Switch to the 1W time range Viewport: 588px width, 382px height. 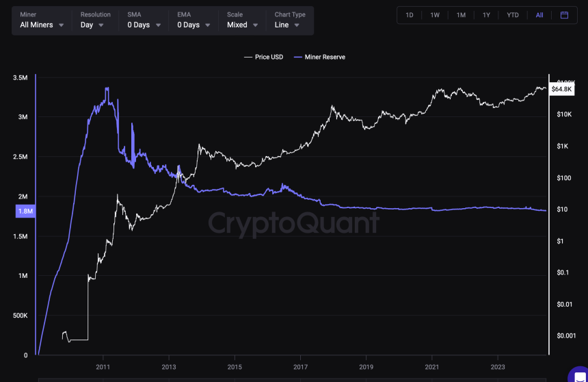coord(435,15)
